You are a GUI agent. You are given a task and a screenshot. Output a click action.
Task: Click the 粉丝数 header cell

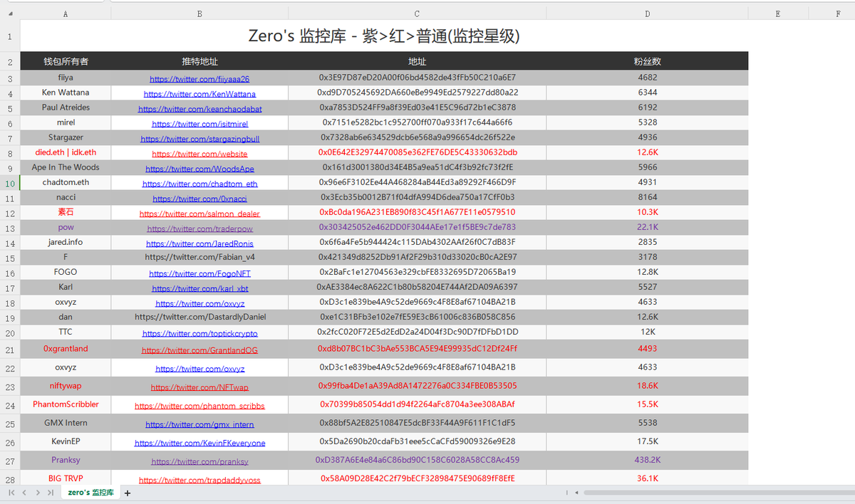coord(647,62)
